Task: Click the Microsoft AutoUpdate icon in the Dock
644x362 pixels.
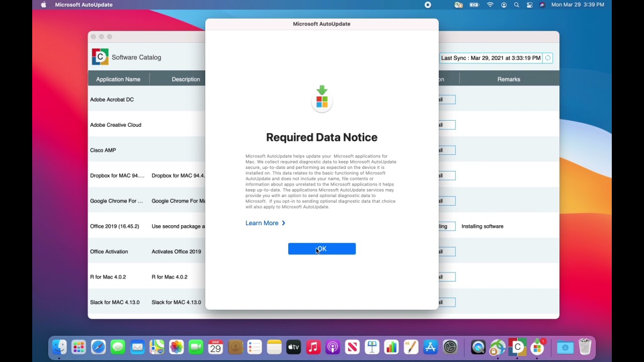Action: [x=537, y=347]
